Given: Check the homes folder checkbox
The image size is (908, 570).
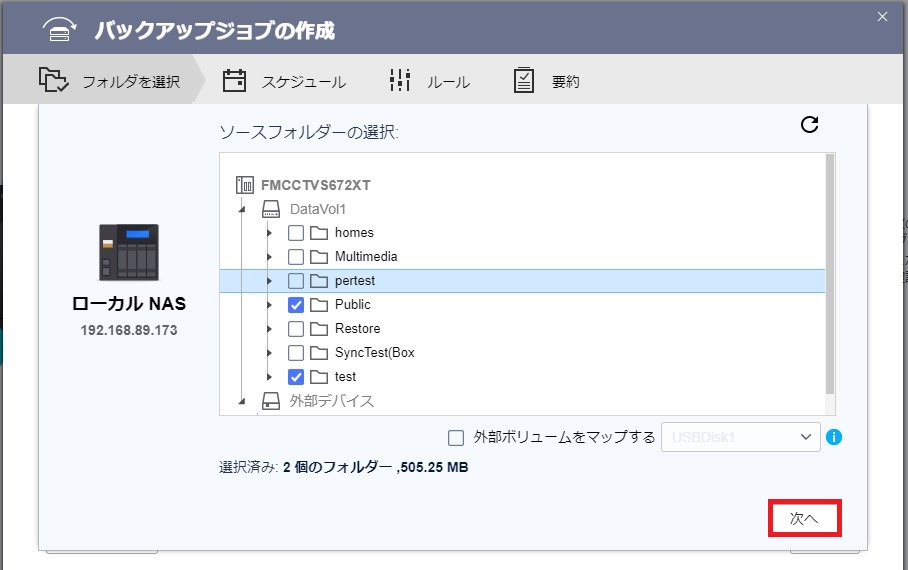Looking at the screenshot, I should point(296,233).
